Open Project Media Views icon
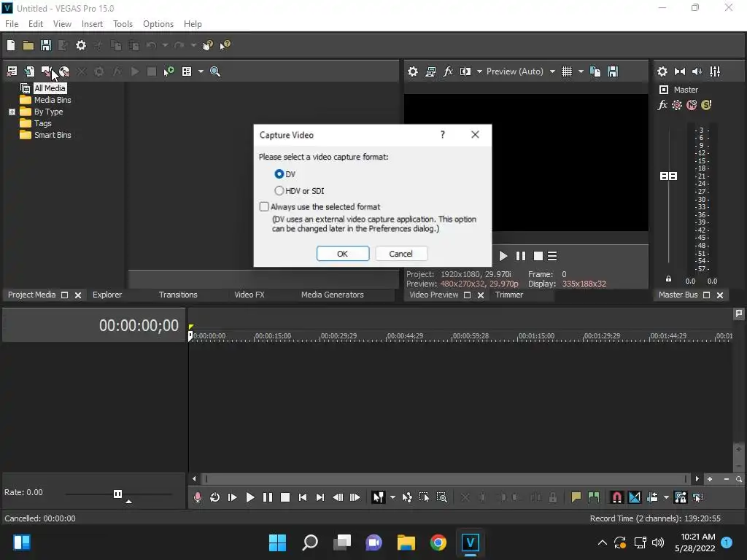 click(187, 71)
